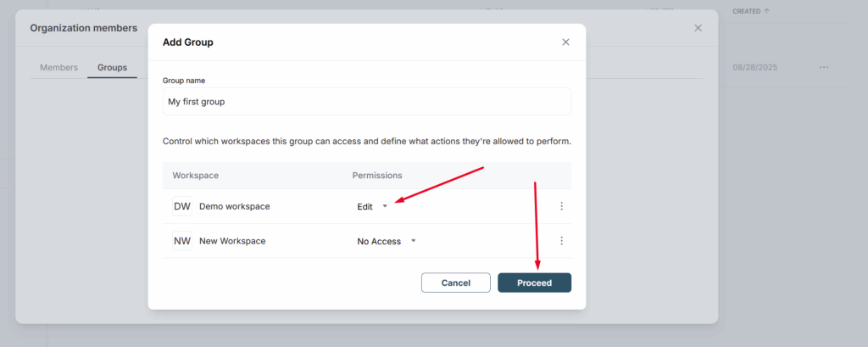The height and width of the screenshot is (347, 868).
Task: Select the Demo workspace name
Action: coord(235,206)
